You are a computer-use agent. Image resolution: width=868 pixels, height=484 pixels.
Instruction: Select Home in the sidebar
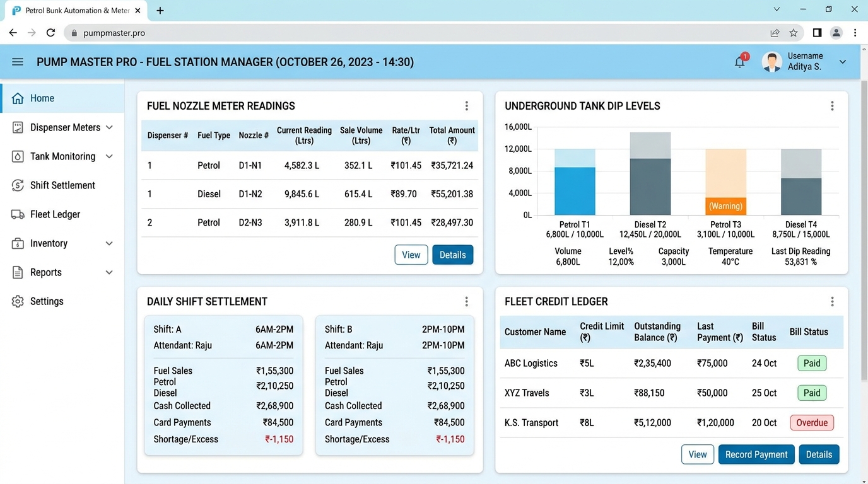[62, 98]
